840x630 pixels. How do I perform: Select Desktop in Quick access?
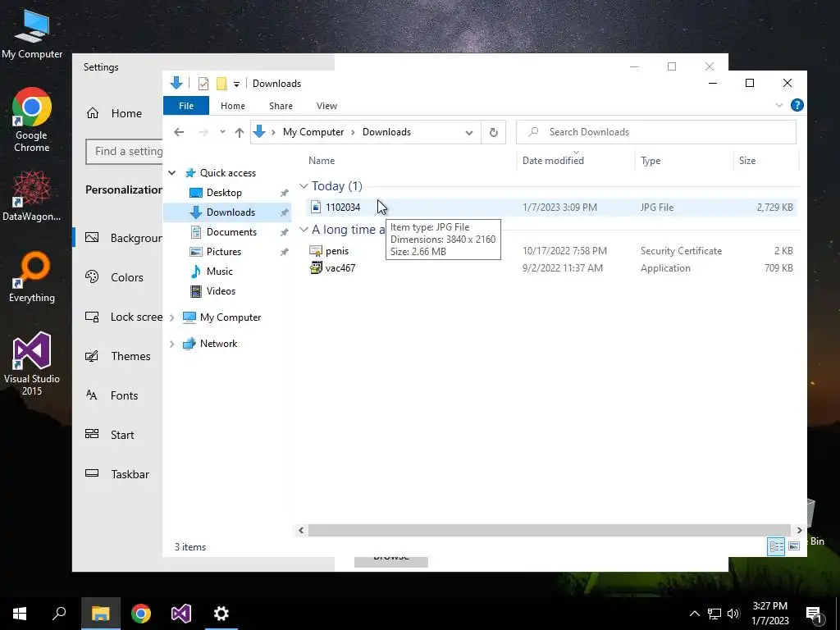click(224, 192)
